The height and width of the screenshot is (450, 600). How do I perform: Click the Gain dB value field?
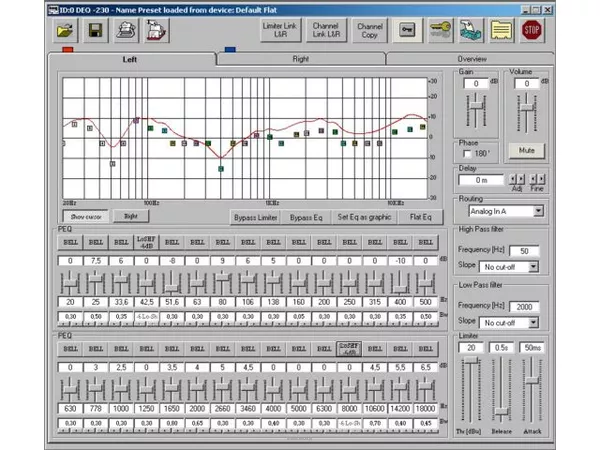tap(476, 83)
